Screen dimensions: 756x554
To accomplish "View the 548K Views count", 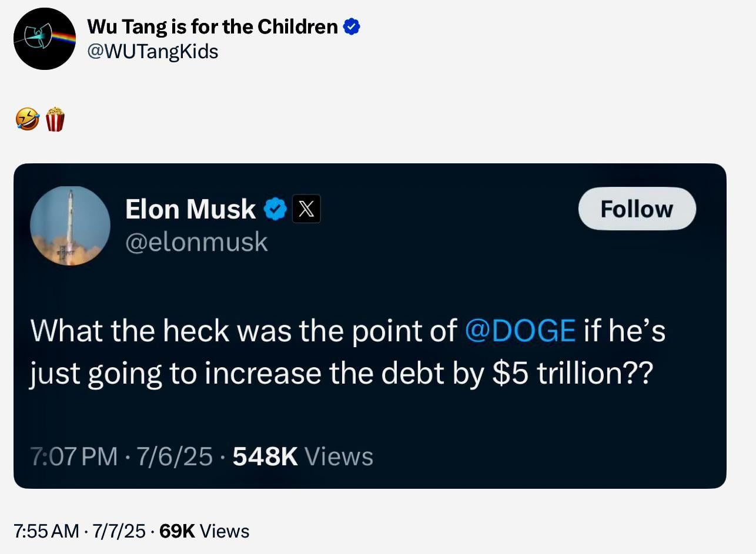I will point(303,456).
